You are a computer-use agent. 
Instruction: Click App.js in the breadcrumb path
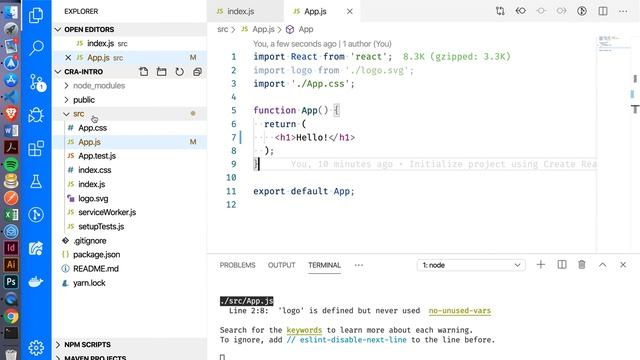pos(263,29)
